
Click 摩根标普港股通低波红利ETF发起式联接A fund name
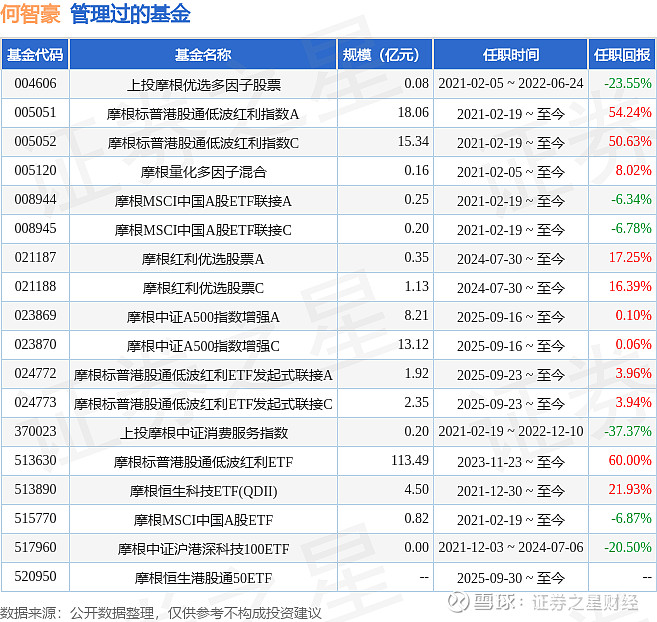click(x=203, y=374)
